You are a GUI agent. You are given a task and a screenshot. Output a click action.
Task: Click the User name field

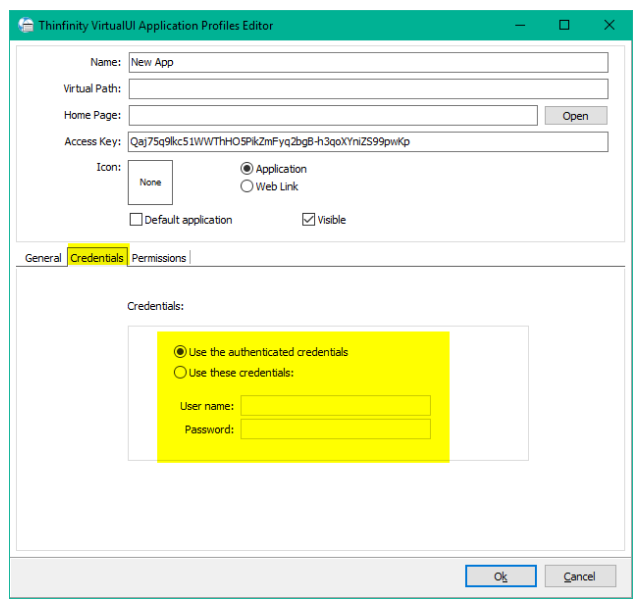click(336, 406)
